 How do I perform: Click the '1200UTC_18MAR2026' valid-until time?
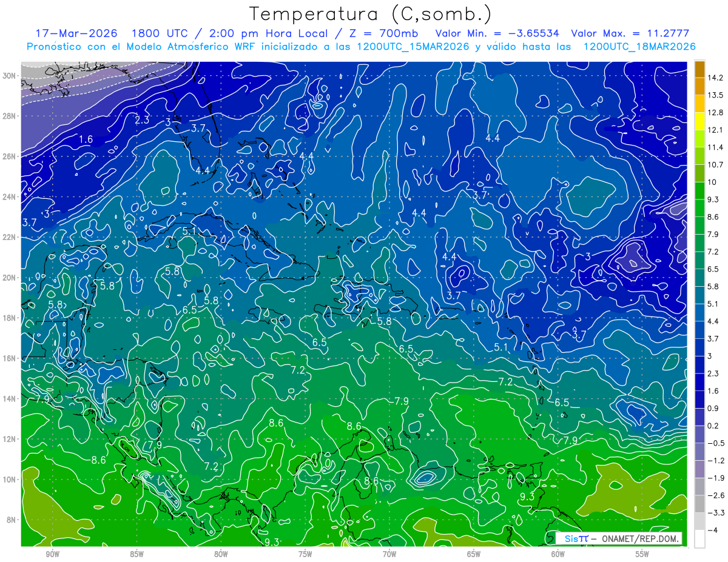point(639,46)
